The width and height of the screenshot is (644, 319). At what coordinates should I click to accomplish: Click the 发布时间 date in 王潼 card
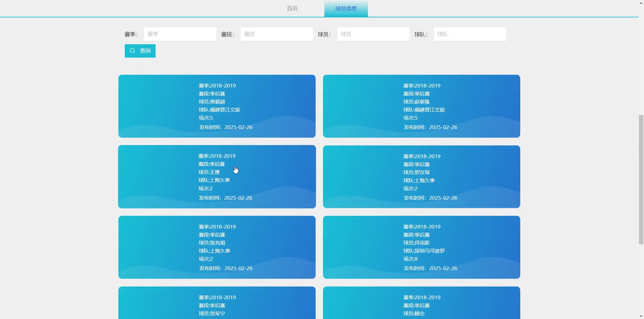click(x=225, y=198)
